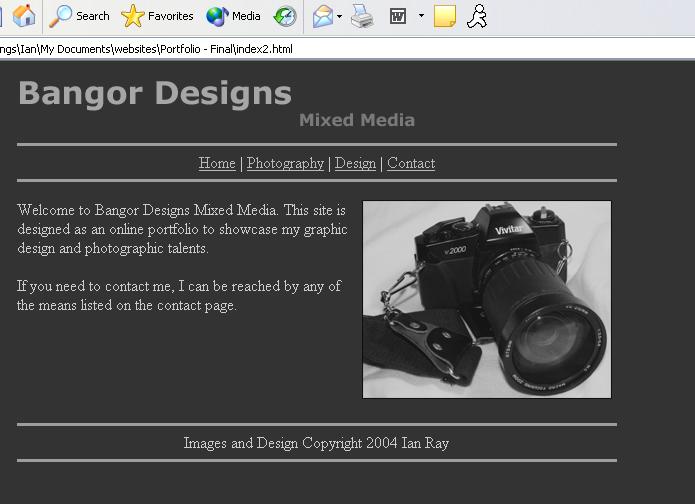Go to the Contact page link
The width and height of the screenshot is (695, 504).
coord(411,163)
